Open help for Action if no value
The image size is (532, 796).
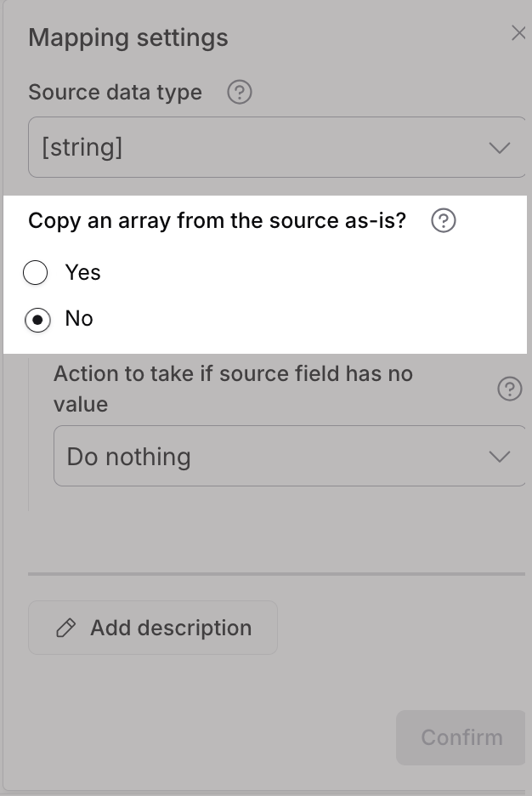[510, 389]
